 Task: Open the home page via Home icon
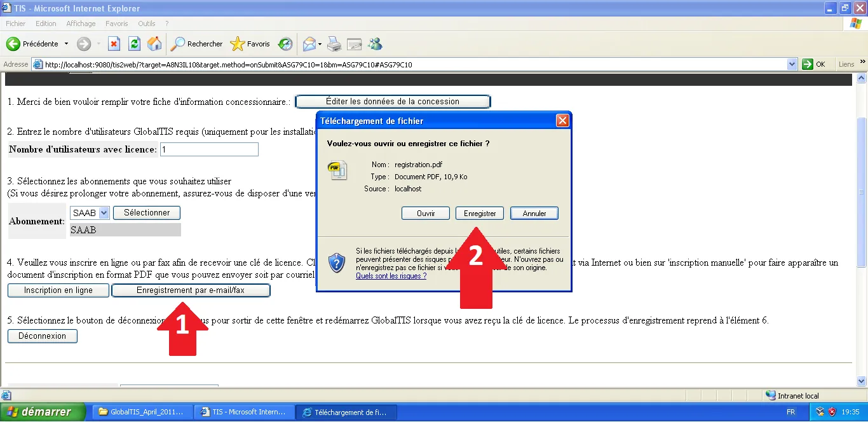click(154, 44)
